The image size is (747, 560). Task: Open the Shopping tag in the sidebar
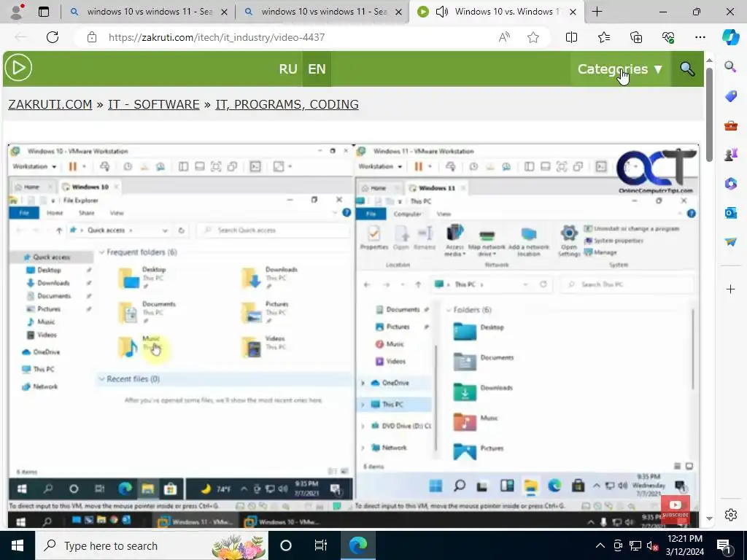tap(730, 96)
